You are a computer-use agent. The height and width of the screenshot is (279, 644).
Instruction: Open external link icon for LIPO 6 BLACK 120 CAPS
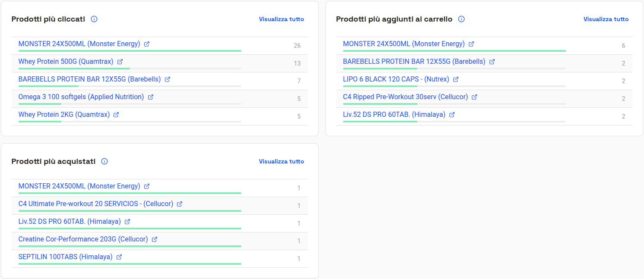pos(456,79)
